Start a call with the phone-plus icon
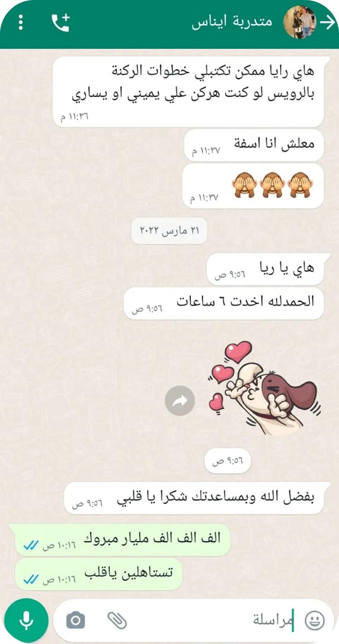The height and width of the screenshot is (644, 339). click(x=60, y=23)
